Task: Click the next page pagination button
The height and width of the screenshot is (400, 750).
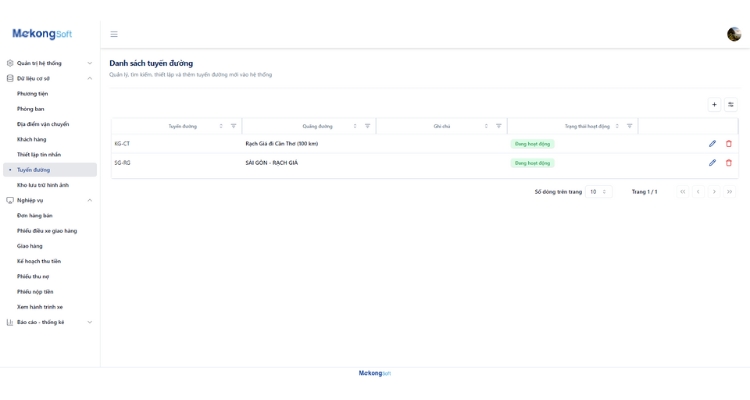Action: tap(714, 191)
